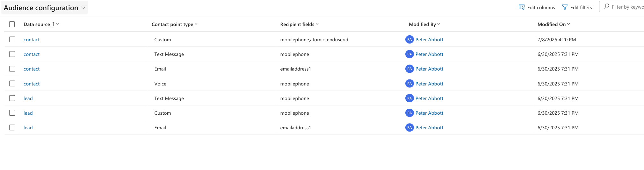The image size is (644, 170).
Task: Click the PA avatar in the last lead row
Action: click(x=409, y=127)
